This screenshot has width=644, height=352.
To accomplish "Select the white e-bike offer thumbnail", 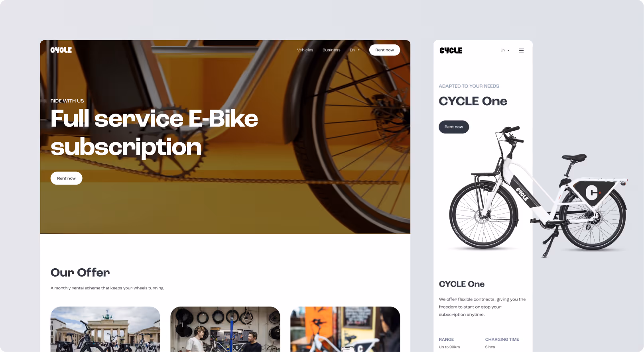I will pos(345,329).
